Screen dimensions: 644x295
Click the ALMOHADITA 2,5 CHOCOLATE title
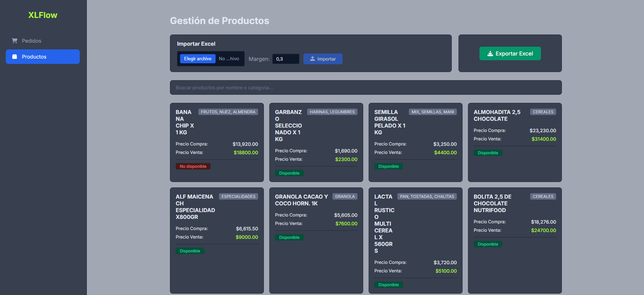pyautogui.click(x=497, y=115)
